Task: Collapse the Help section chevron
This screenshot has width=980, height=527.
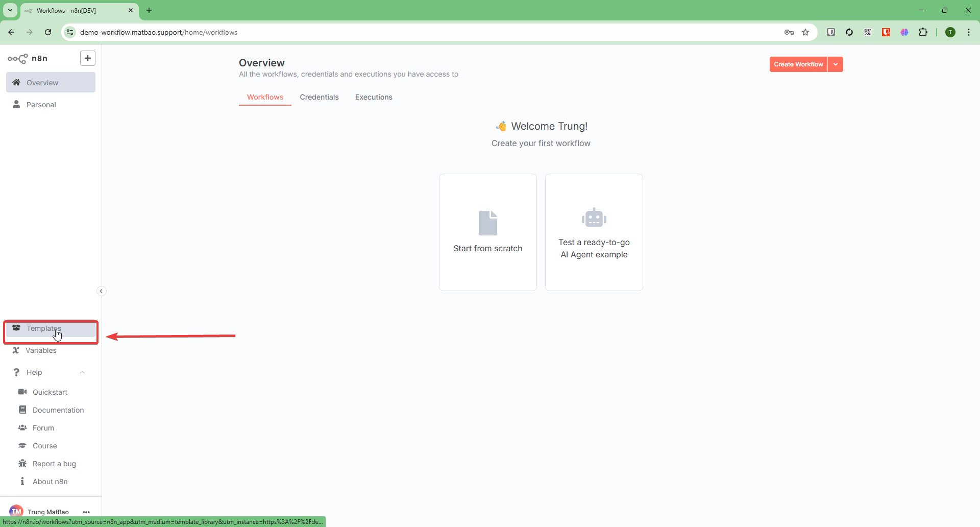Action: [82, 372]
